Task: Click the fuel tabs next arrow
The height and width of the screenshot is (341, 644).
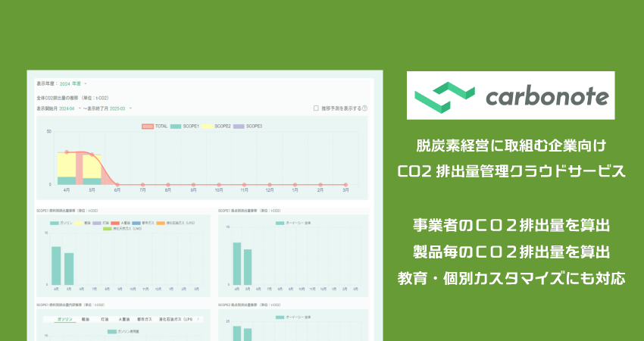Action: [x=199, y=319]
